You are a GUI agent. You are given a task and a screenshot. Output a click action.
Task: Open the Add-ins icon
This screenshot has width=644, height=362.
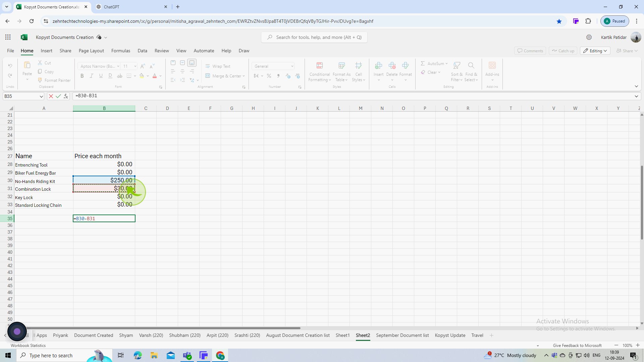(492, 65)
